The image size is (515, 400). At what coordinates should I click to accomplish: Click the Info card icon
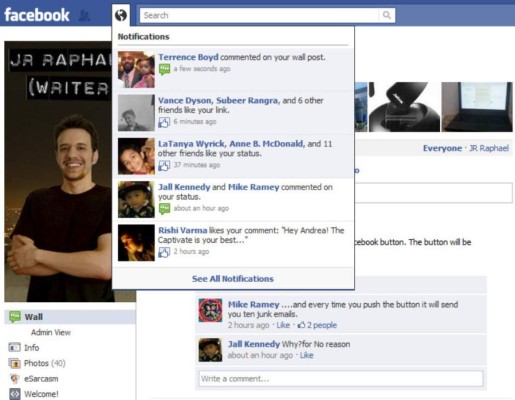(x=14, y=348)
